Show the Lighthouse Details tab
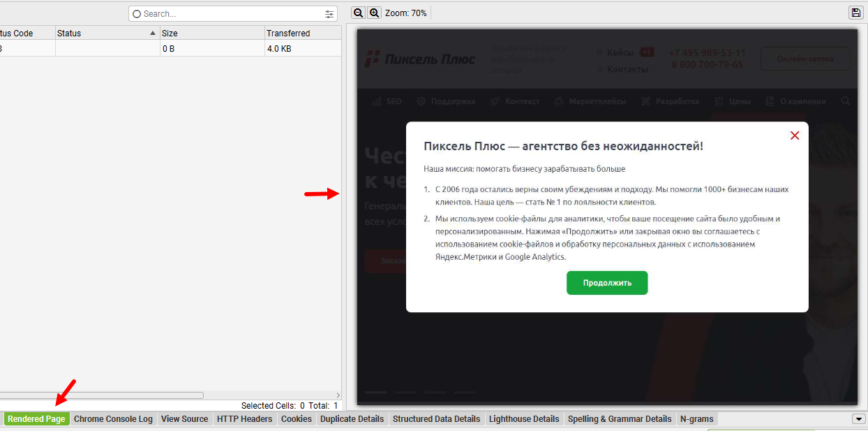 pos(524,419)
